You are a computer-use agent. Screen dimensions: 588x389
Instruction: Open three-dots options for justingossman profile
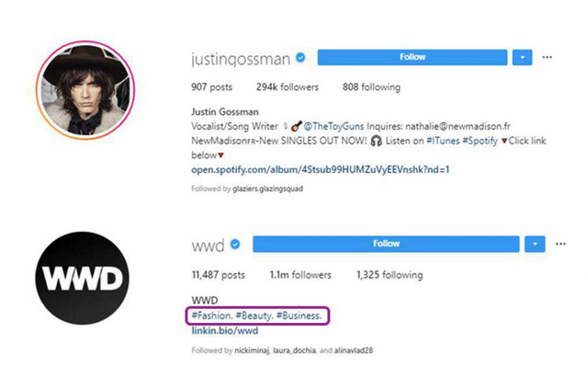pyautogui.click(x=548, y=57)
